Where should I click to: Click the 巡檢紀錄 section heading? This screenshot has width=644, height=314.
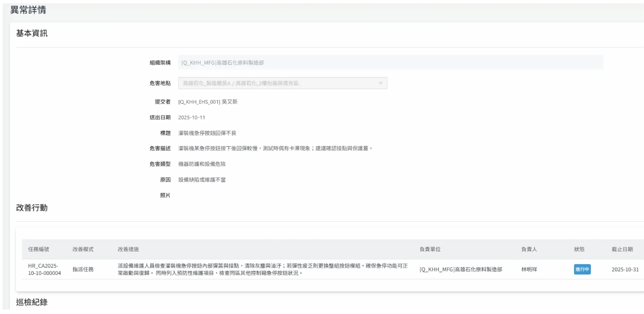tap(32, 302)
